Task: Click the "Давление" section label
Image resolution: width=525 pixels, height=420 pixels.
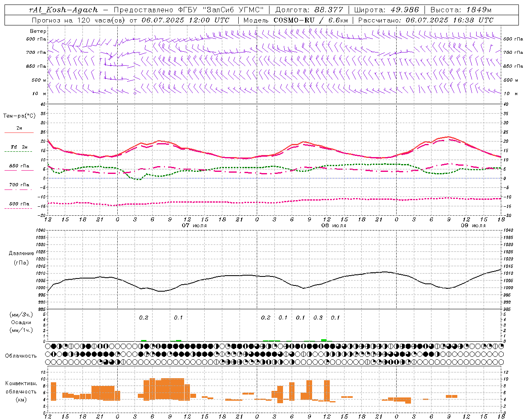Action: 21,253
